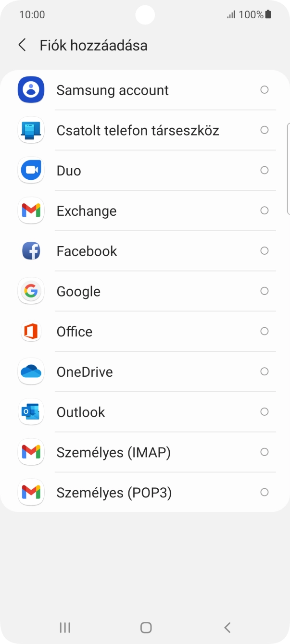Click the Facebook icon
The height and width of the screenshot is (644, 290).
click(31, 251)
